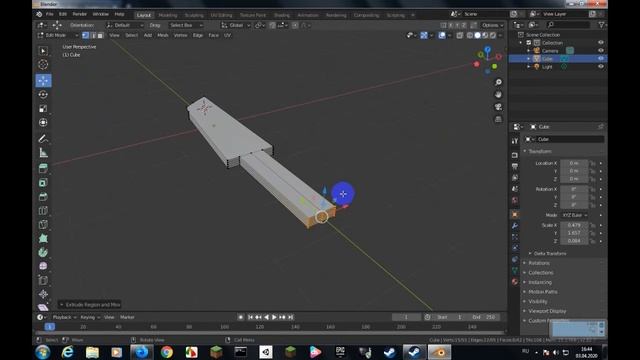Click the Scale X value field 0.479
The height and width of the screenshot is (360, 640).
[x=574, y=225]
